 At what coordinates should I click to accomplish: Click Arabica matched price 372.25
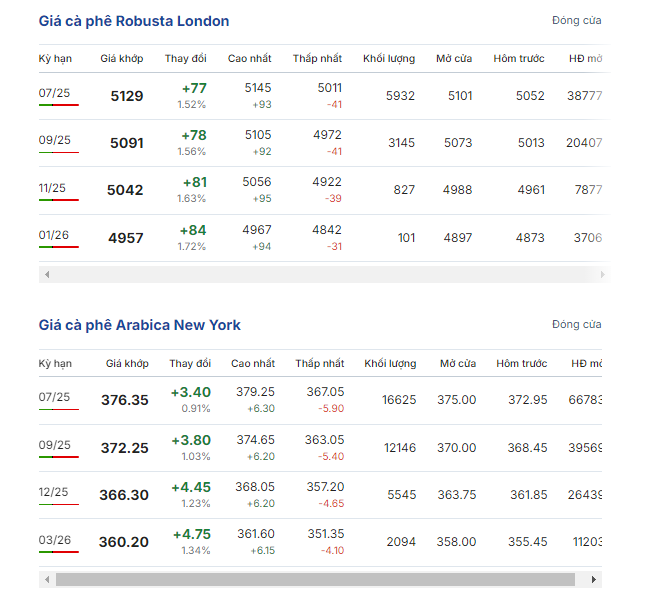tap(125, 448)
